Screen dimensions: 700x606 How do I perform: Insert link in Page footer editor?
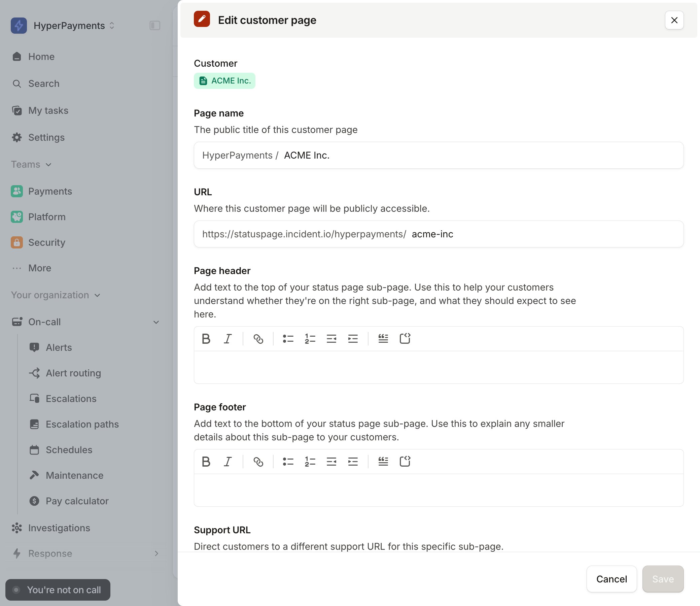click(x=258, y=462)
